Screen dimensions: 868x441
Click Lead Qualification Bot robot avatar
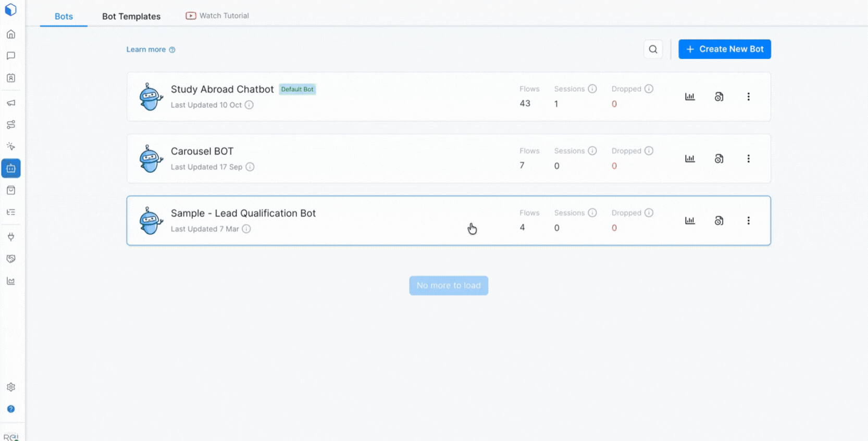pos(151,221)
